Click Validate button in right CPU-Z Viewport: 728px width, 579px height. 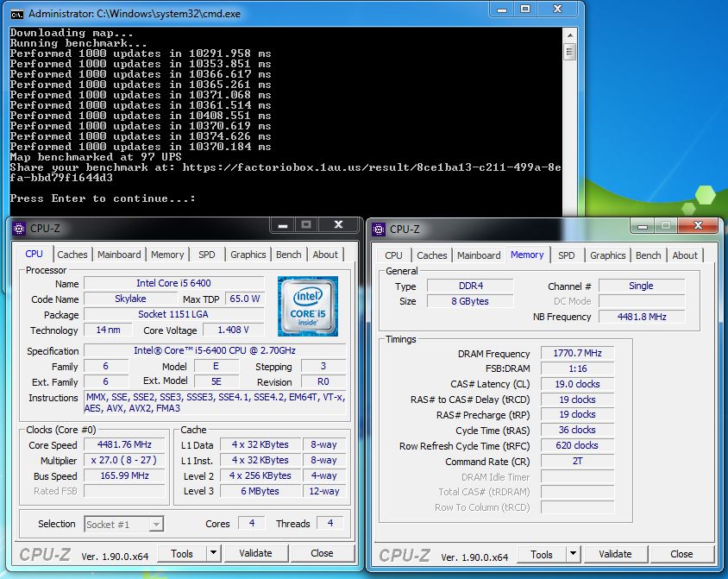[615, 554]
